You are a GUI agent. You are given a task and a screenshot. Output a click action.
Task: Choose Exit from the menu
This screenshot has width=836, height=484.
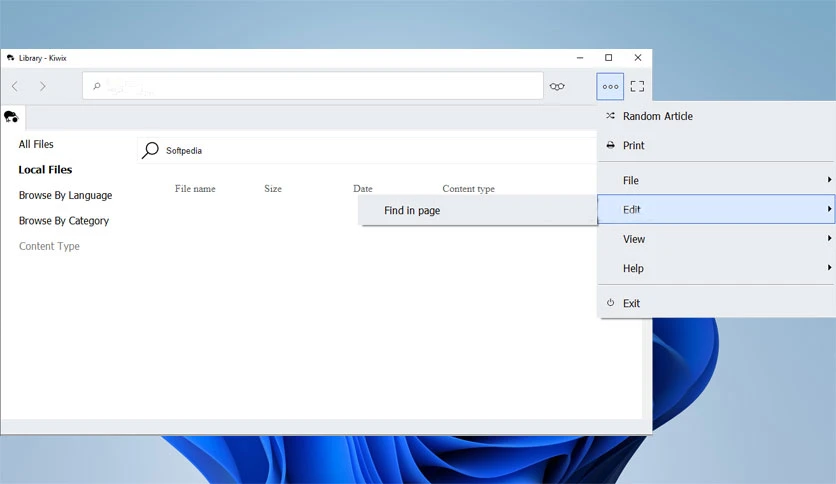(717, 303)
